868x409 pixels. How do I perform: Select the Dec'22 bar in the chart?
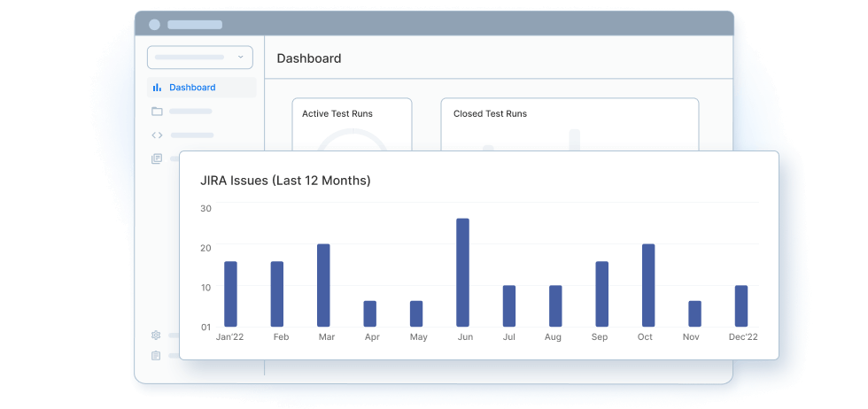741,305
